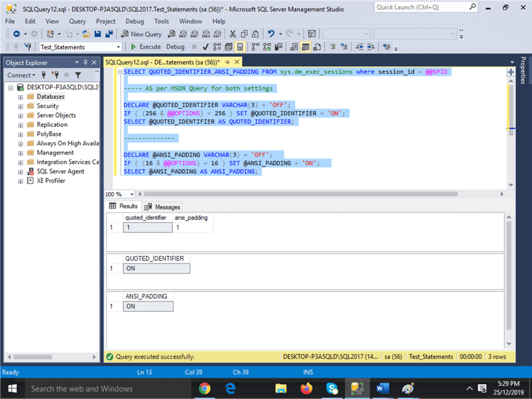Open the Test_Statements database dropdown
Image resolution: width=532 pixels, height=399 pixels.
coord(118,47)
